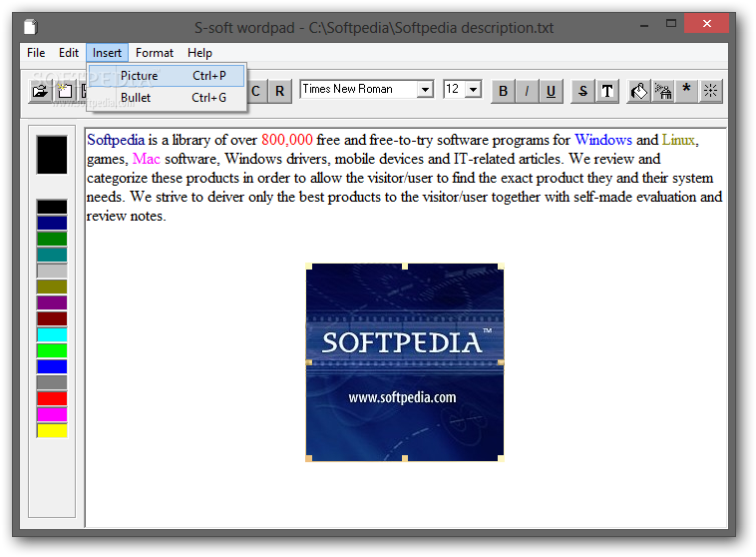Pick the dark green color swatch
This screenshot has height=557, width=756.
pos(52,239)
